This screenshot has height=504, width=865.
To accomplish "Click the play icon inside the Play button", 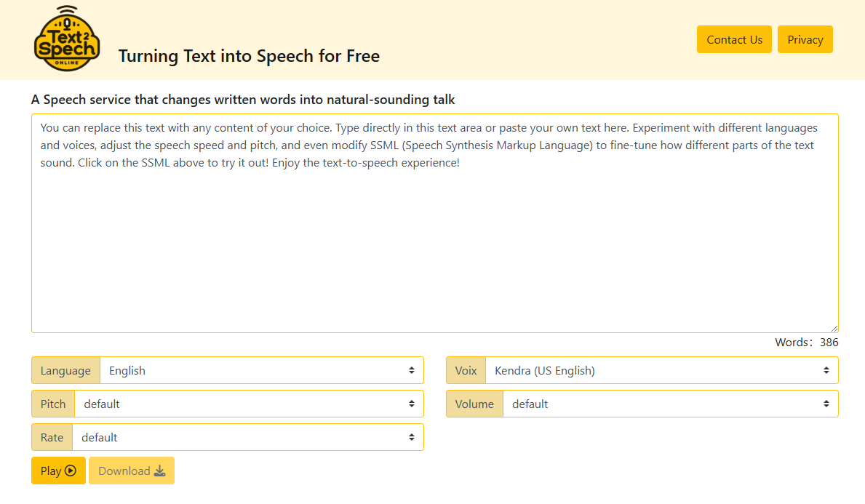I will click(71, 471).
